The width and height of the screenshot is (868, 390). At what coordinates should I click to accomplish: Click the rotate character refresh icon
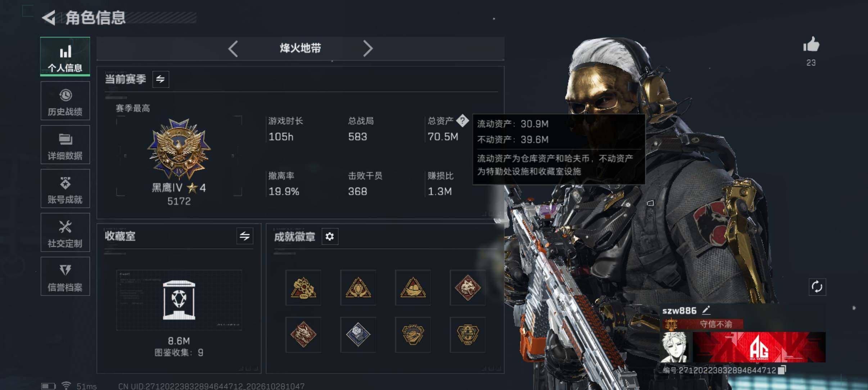point(817,287)
